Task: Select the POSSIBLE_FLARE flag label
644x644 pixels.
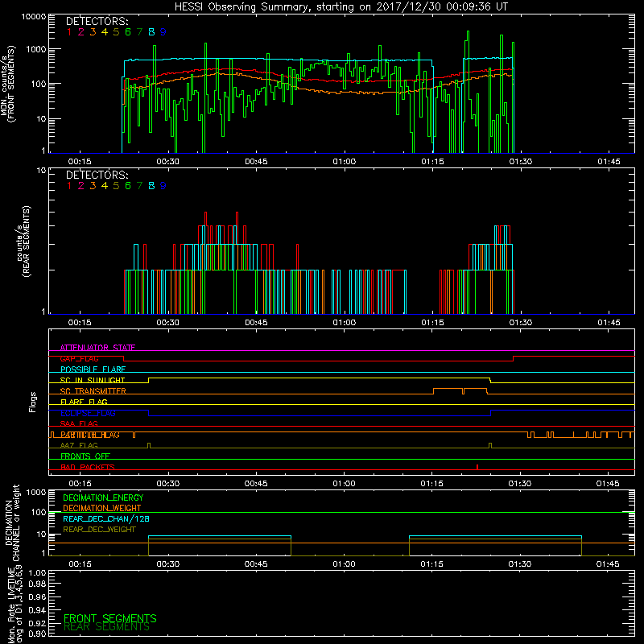Action: coord(93,369)
